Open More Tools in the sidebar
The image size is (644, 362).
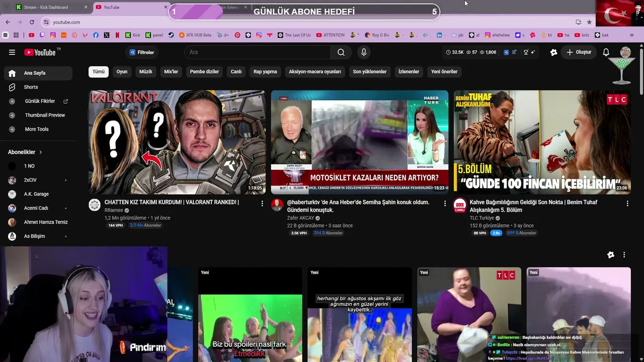[x=38, y=129]
